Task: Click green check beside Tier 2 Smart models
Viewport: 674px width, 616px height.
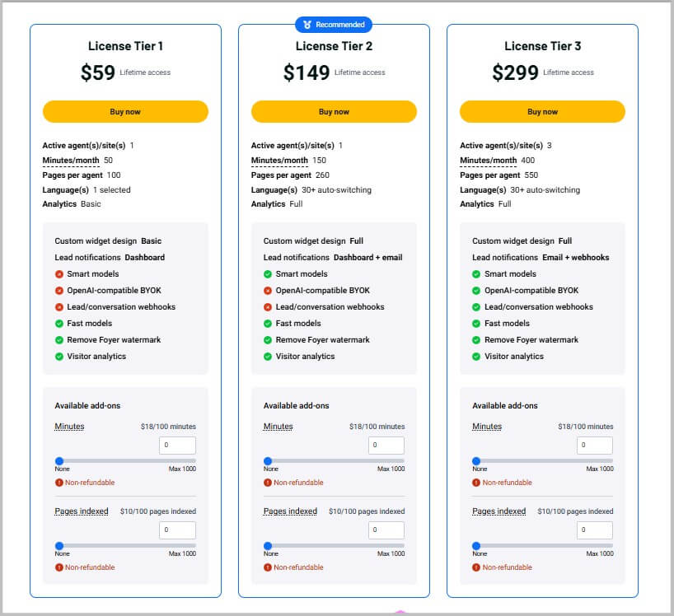Action: pyautogui.click(x=268, y=274)
